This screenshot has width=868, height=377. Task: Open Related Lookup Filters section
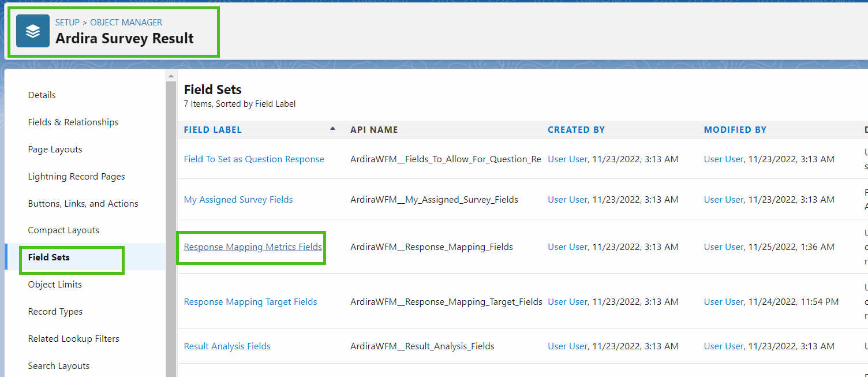73,338
